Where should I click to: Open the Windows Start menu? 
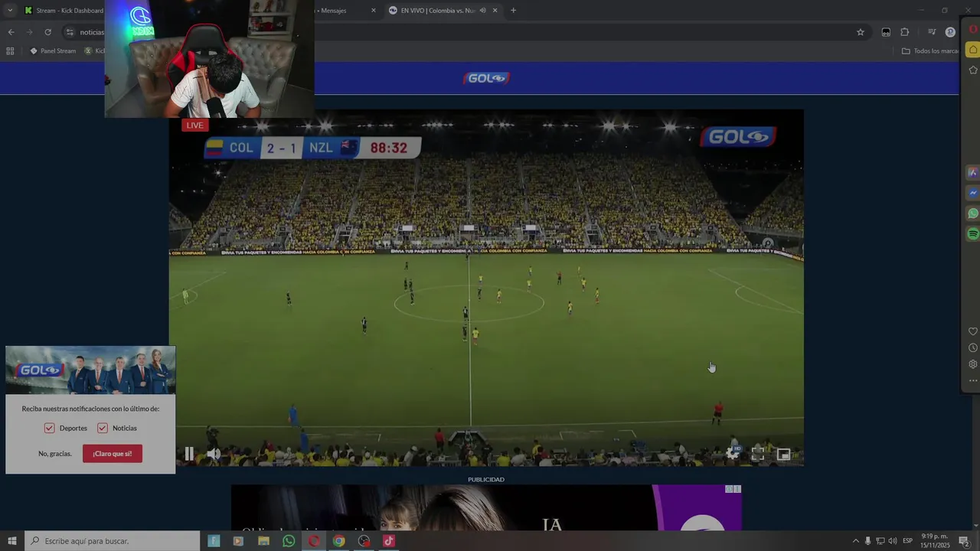(11, 541)
